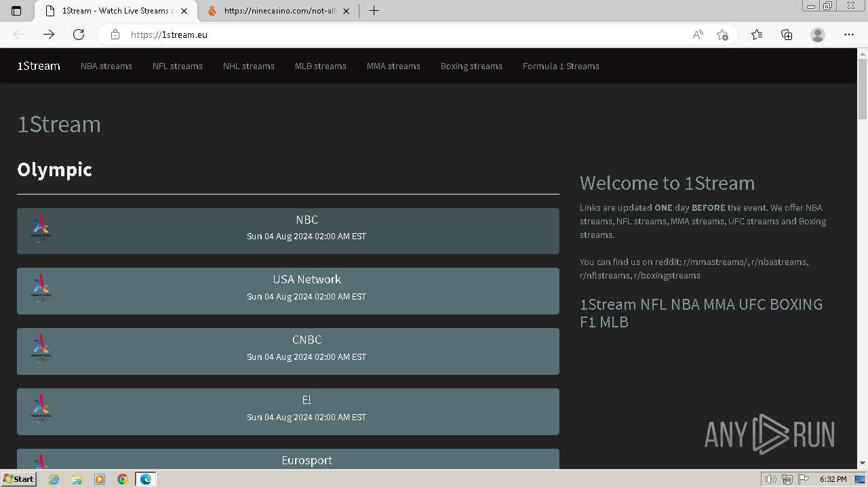Launch Internet Explorer from taskbar
Image resolution: width=868 pixels, height=488 pixels.
(54, 479)
